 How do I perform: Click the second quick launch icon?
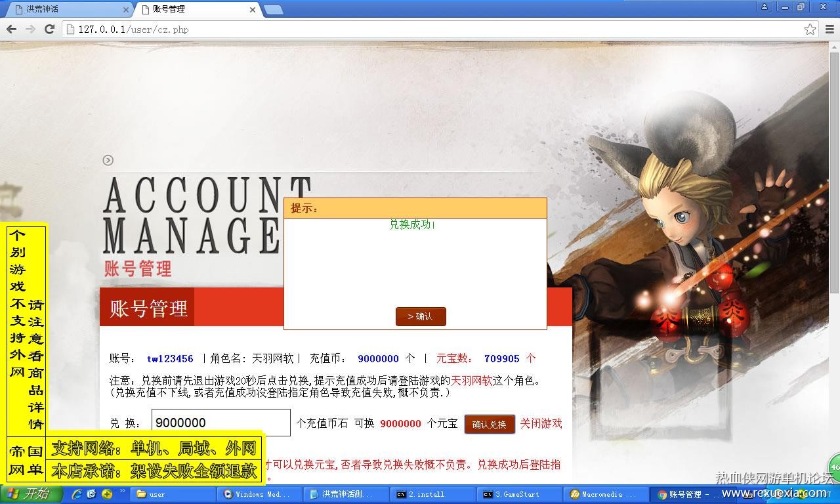[x=91, y=494]
